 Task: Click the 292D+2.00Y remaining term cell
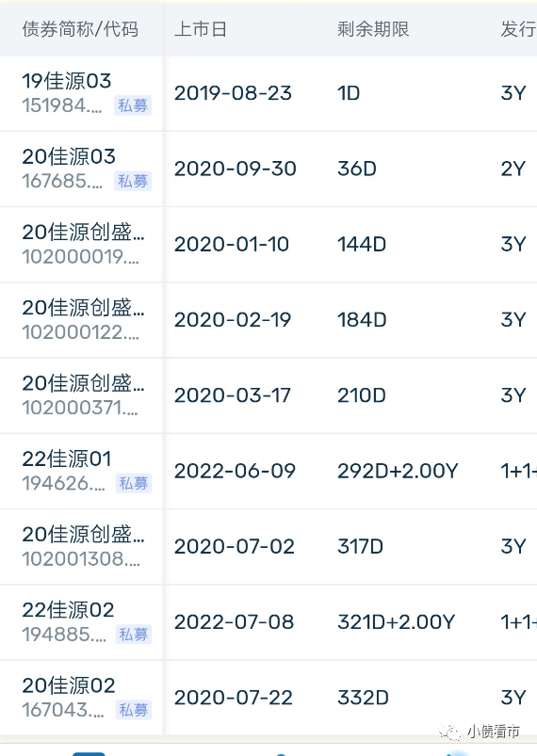click(x=398, y=471)
